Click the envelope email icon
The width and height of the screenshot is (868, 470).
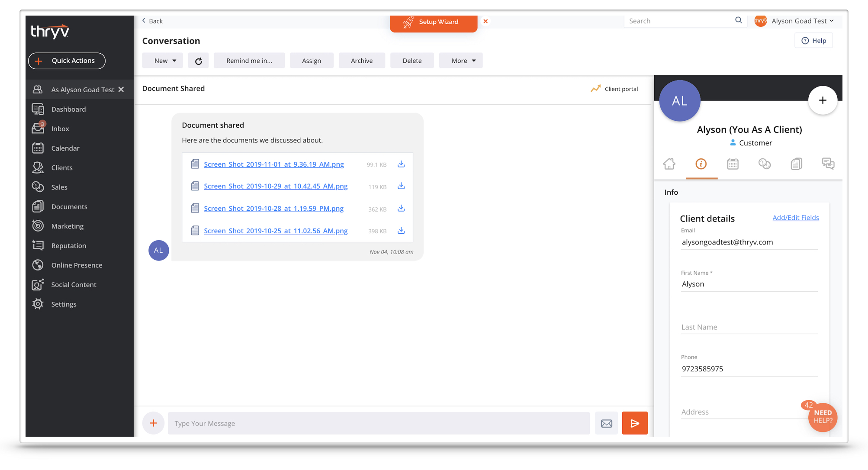coord(607,423)
